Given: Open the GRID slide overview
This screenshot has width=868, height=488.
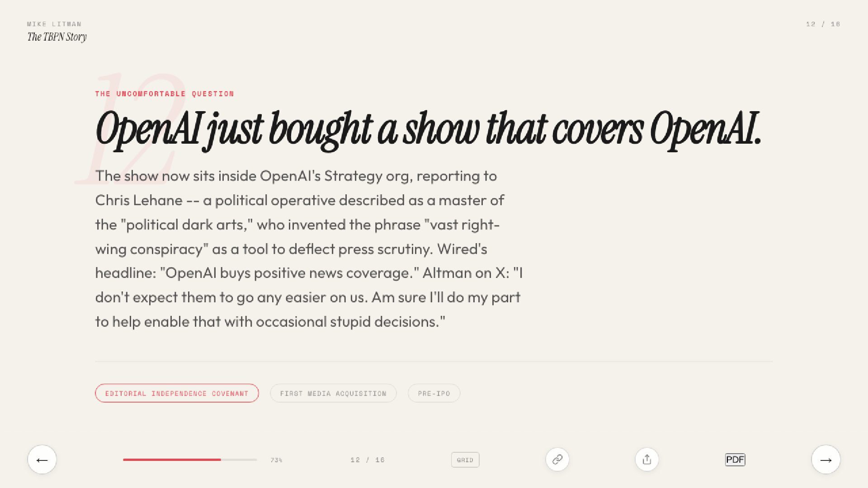Looking at the screenshot, I should coord(465,460).
